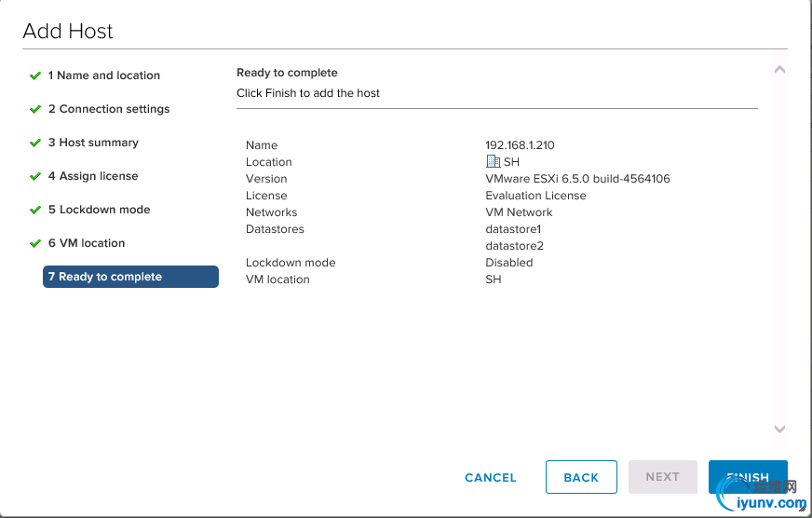Cancel the Add Host wizard
This screenshot has width=812, height=518.
click(x=490, y=477)
